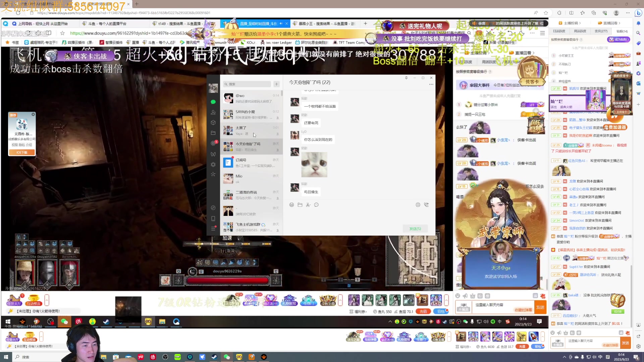Open 任务大厅 icon in bottom-left outer bar
Viewport: 644px width, 362px height.
12,337
